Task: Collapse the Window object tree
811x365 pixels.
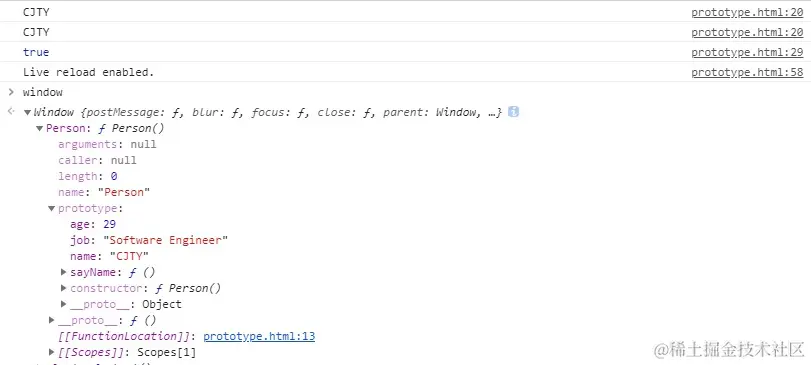Action: tap(27, 112)
